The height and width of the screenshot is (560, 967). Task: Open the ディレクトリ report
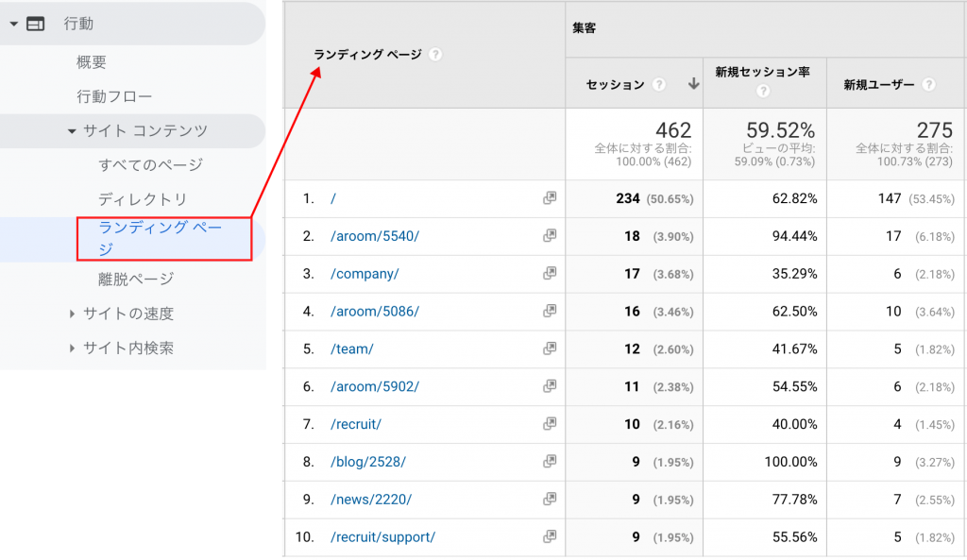[x=143, y=199]
